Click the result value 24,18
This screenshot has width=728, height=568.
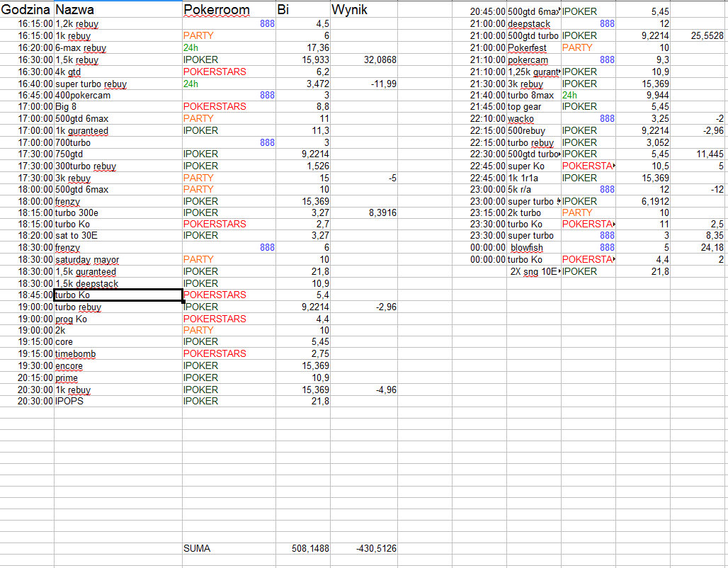pyautogui.click(x=698, y=248)
